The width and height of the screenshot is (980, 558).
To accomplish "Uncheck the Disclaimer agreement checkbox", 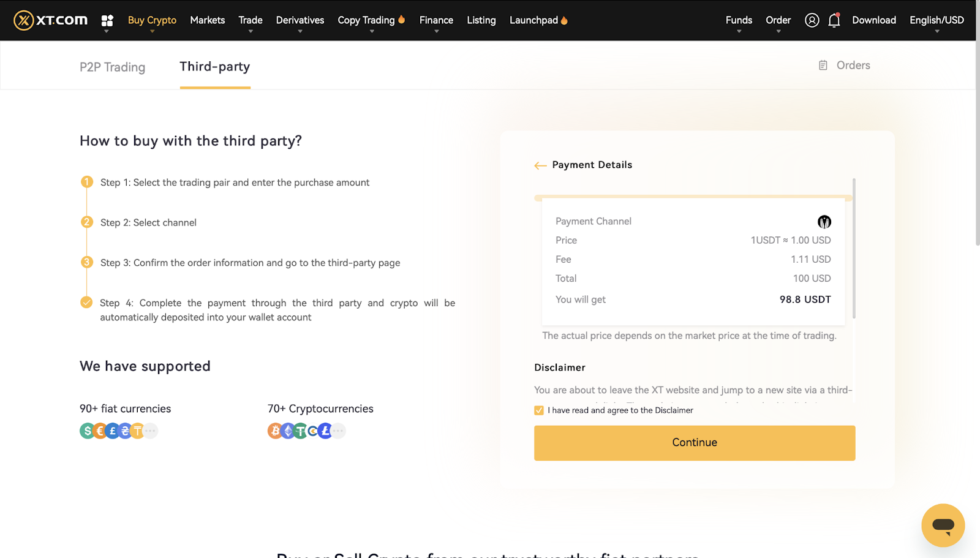I will [539, 410].
